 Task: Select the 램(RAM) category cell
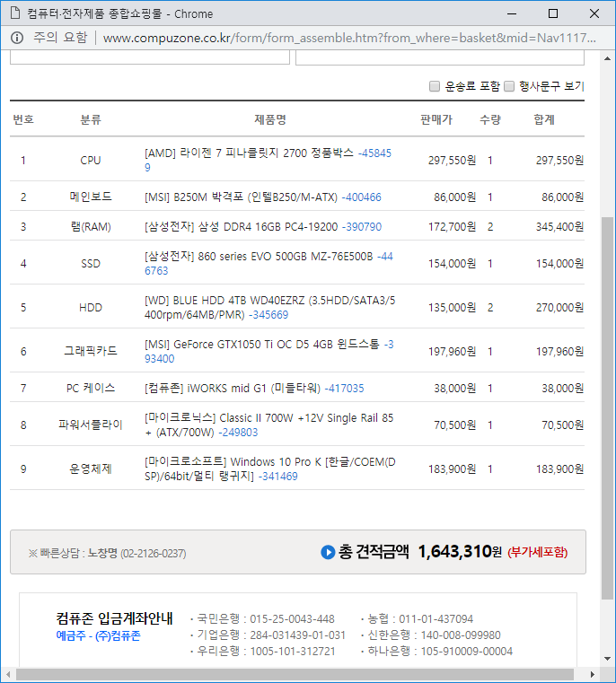click(91, 227)
